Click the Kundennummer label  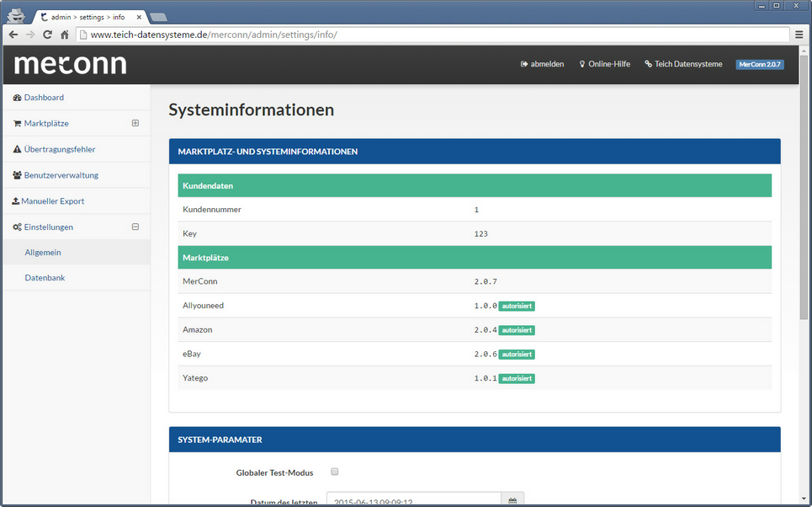click(212, 210)
